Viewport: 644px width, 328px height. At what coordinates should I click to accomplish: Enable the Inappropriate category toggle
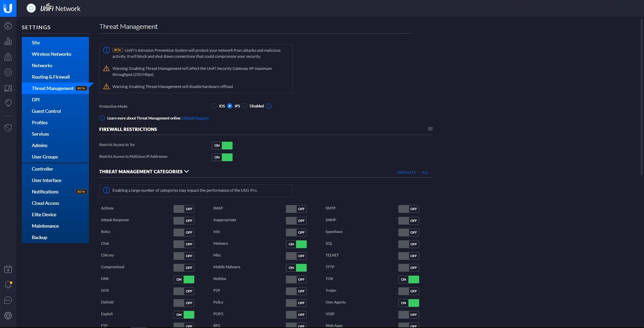click(x=296, y=221)
